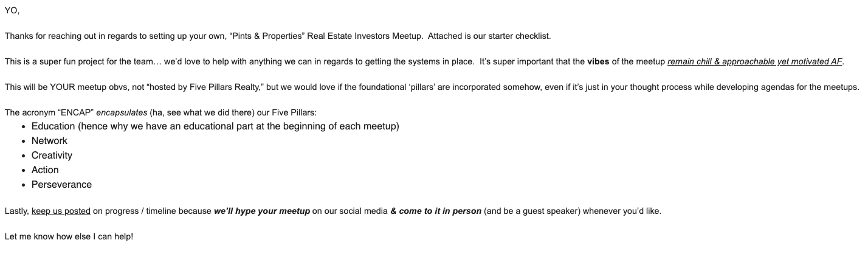Click the bold "we'll hype your meetup" text
The image size is (868, 254).
[x=262, y=211]
